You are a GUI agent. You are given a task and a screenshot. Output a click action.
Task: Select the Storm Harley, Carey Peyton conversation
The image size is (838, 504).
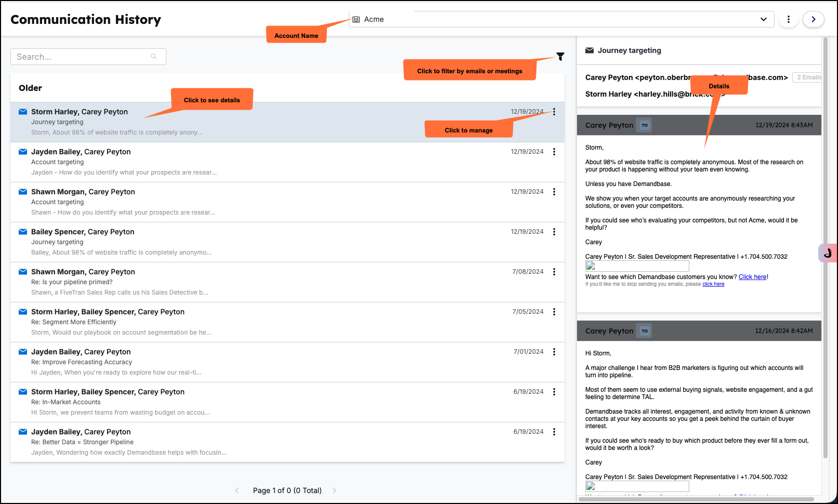point(287,122)
